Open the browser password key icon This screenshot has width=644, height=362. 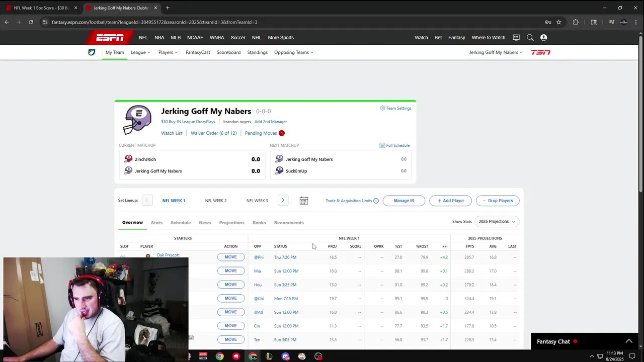(x=548, y=22)
